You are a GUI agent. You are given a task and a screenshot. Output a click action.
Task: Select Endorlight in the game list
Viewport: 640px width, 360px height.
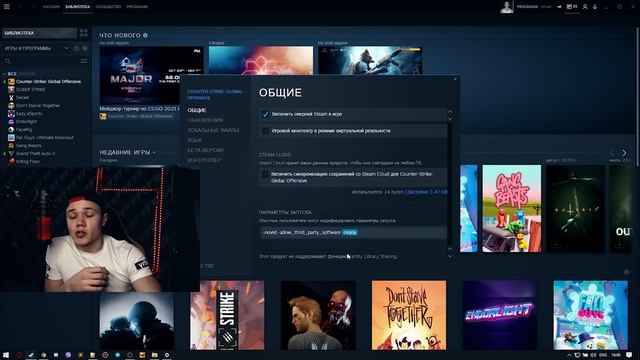(x=27, y=121)
